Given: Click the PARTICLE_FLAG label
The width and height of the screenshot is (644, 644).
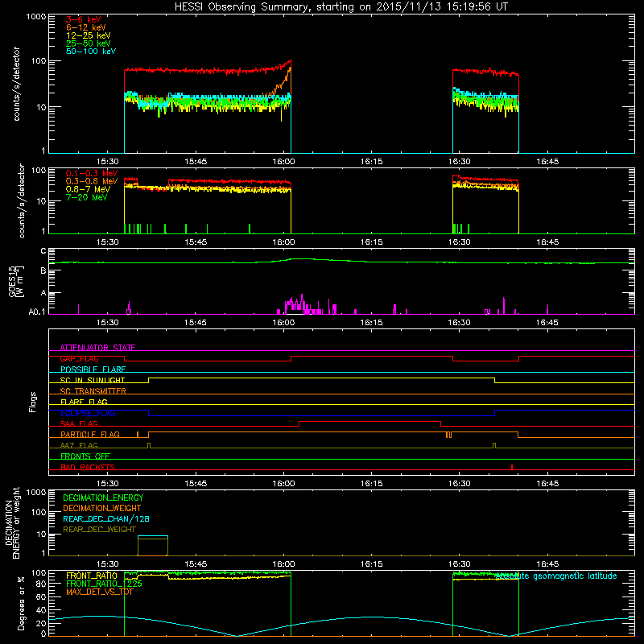Looking at the screenshot, I should pos(90,435).
